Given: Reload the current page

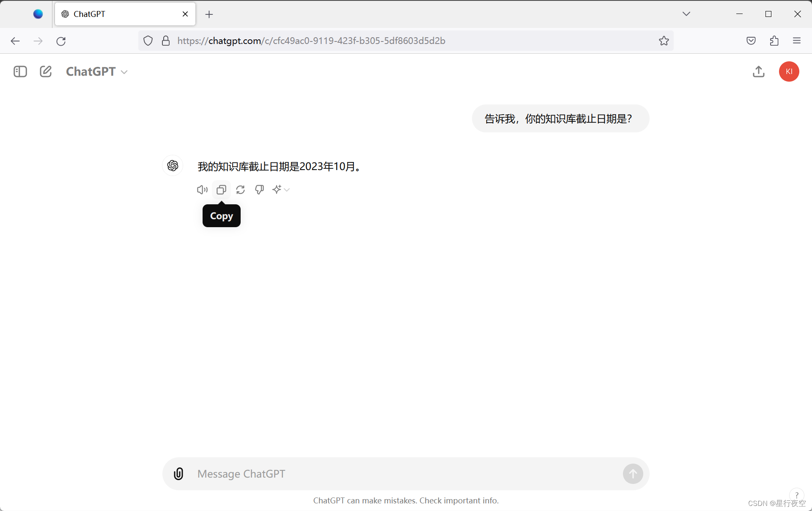Looking at the screenshot, I should coord(61,41).
